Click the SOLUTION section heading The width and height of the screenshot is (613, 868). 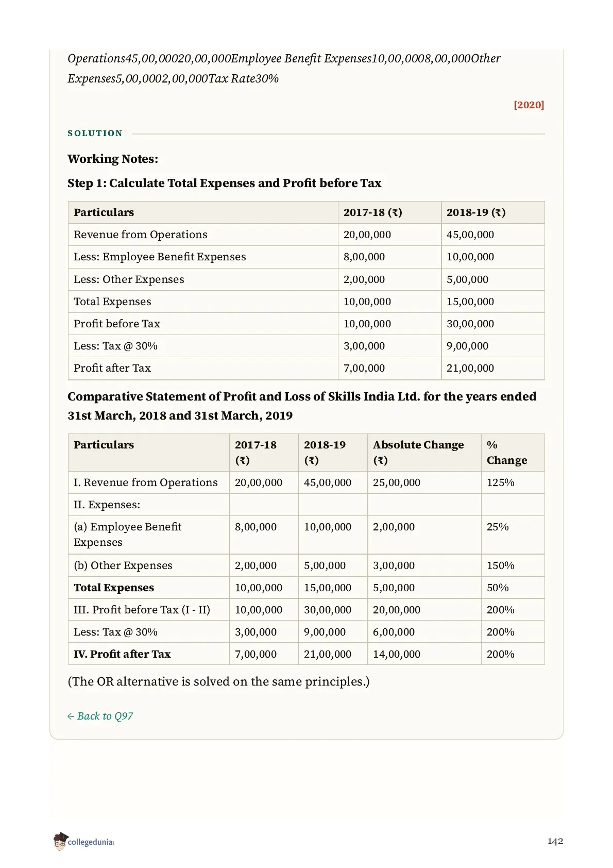click(x=95, y=133)
